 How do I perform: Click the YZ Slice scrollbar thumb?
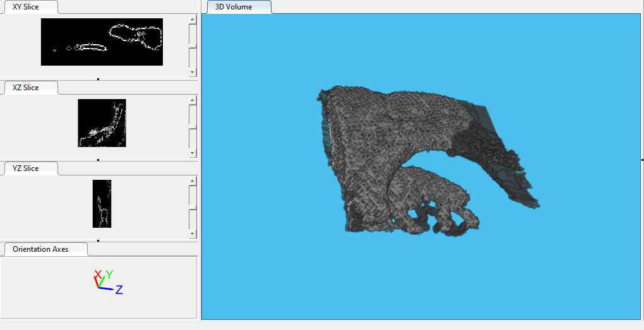tap(193, 207)
